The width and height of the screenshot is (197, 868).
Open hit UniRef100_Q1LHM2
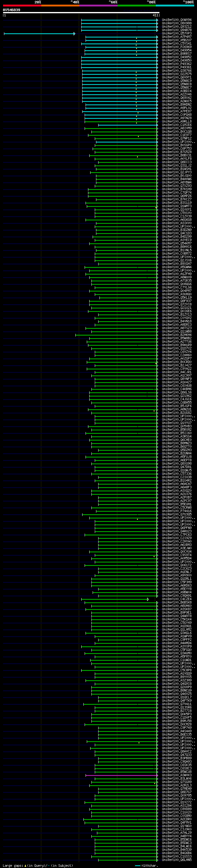pos(177,629)
